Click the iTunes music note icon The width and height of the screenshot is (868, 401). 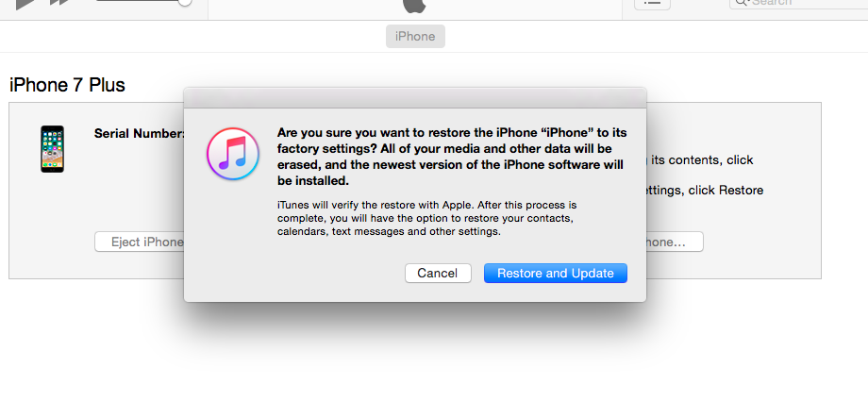[x=232, y=154]
